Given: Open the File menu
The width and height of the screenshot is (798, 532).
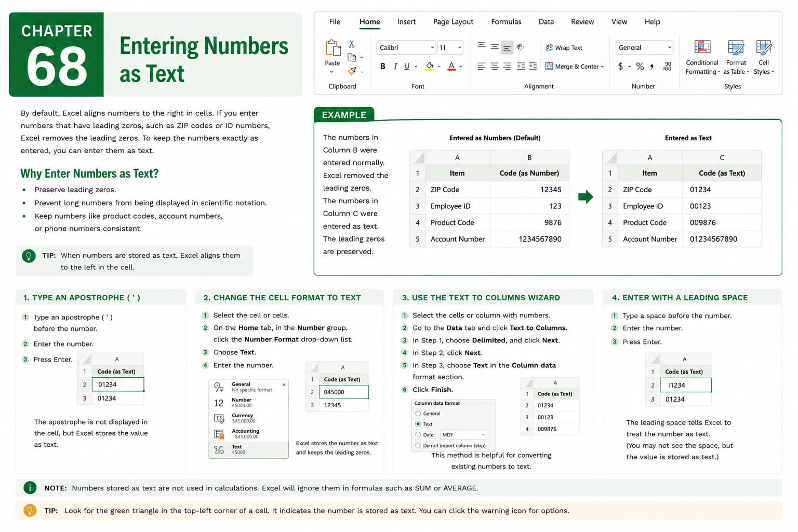Looking at the screenshot, I should pos(335,22).
